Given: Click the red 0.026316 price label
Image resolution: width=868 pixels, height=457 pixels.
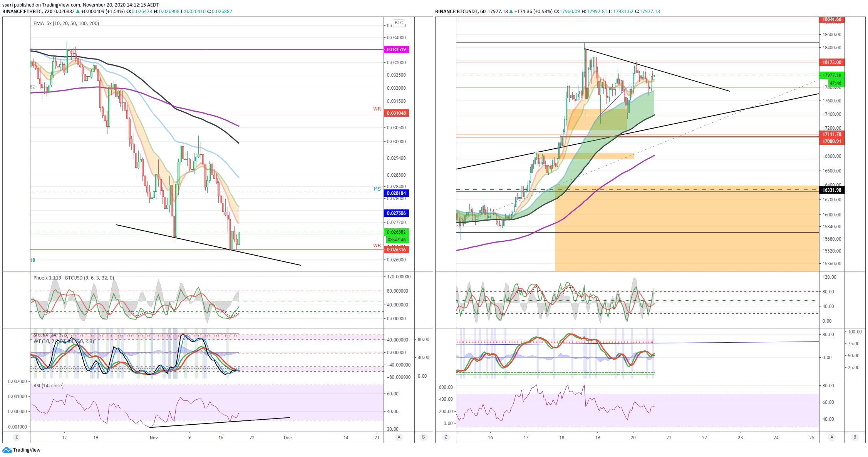Looking at the screenshot, I should tap(396, 250).
